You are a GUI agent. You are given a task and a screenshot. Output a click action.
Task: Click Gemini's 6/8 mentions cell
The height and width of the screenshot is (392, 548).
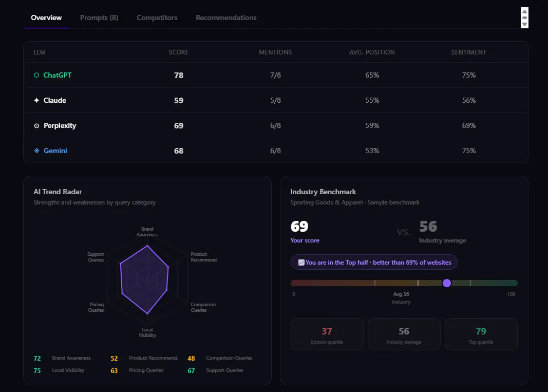coord(275,151)
